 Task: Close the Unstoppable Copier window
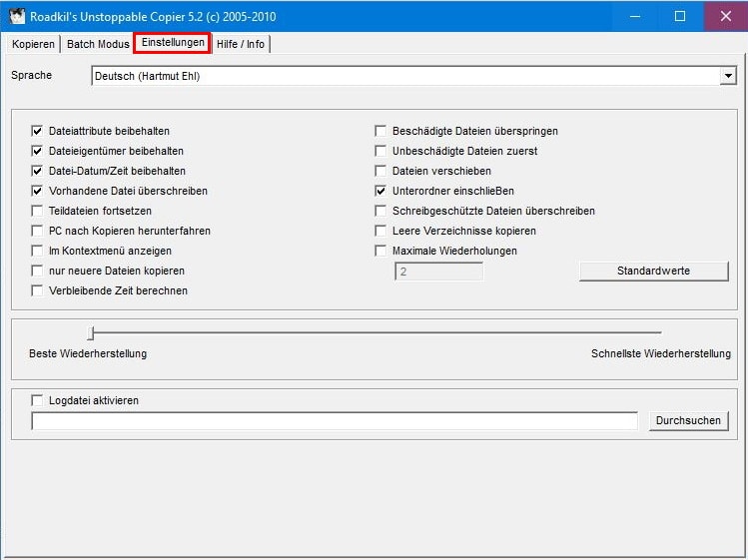pyautogui.click(x=726, y=16)
